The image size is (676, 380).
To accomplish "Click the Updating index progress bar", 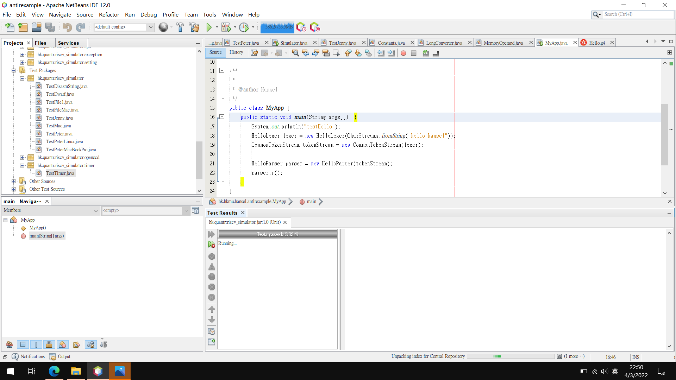I will tap(510, 356).
